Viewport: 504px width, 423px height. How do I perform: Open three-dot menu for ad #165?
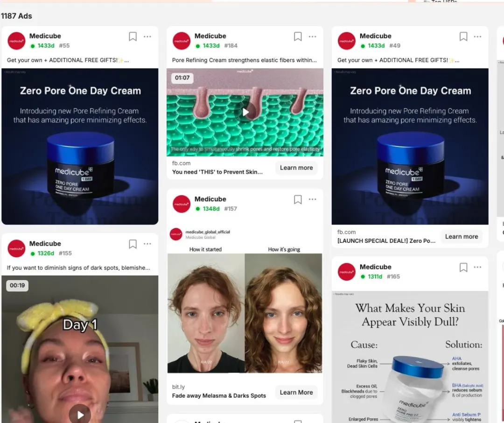(x=478, y=268)
